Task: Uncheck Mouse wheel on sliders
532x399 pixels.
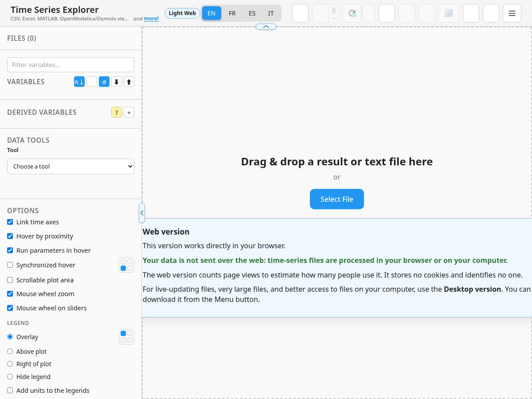Action: tap(10, 308)
